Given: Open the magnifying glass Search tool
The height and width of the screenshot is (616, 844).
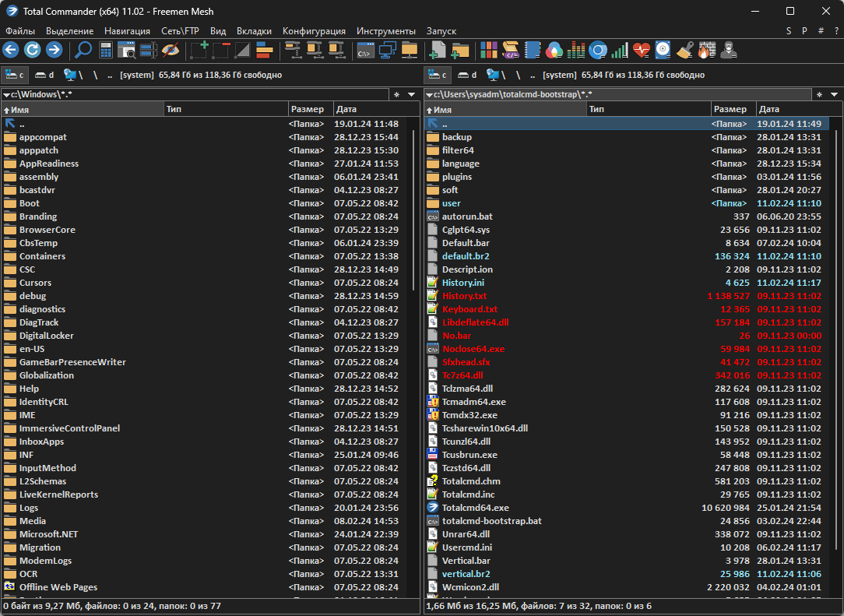Looking at the screenshot, I should tap(83, 51).
